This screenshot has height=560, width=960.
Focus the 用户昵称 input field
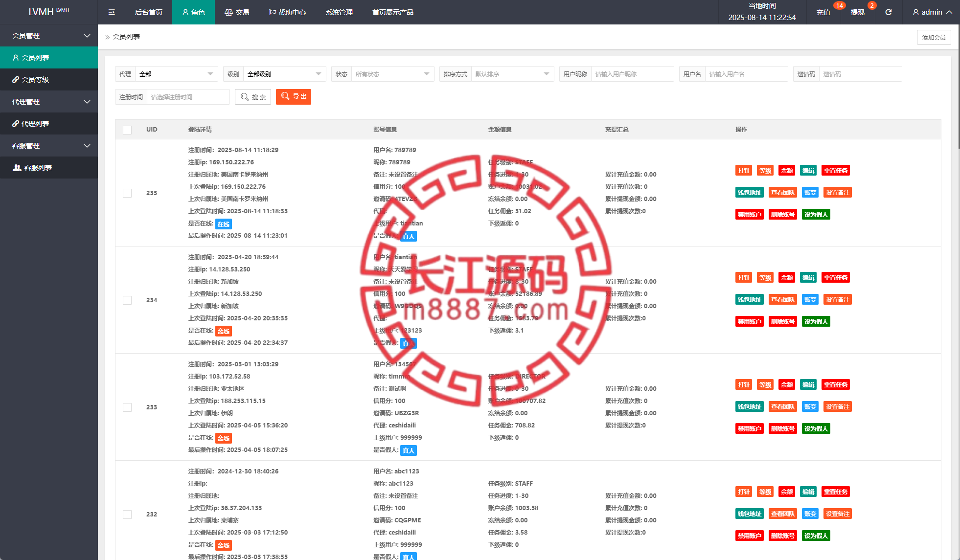pyautogui.click(x=633, y=74)
